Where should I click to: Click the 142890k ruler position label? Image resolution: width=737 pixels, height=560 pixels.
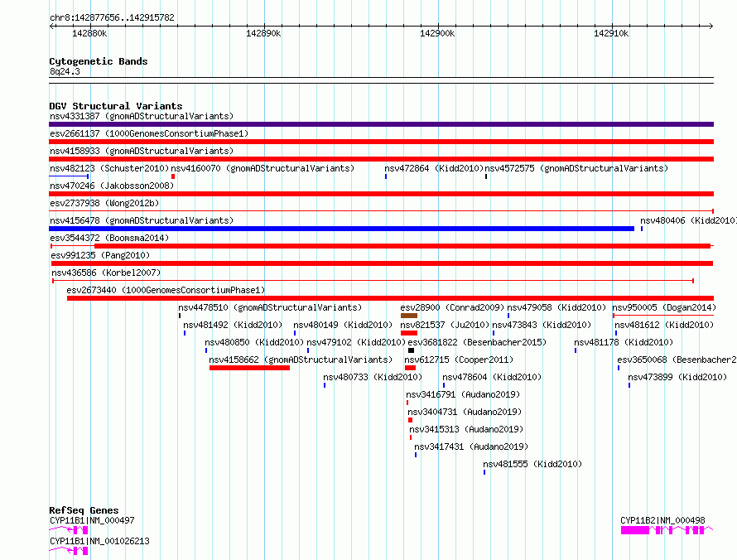click(263, 33)
